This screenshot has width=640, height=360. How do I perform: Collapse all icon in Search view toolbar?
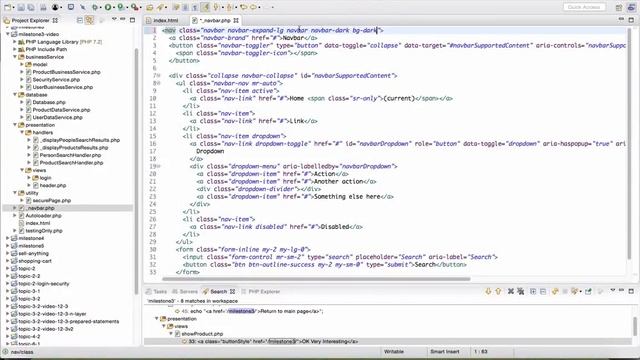(543, 291)
